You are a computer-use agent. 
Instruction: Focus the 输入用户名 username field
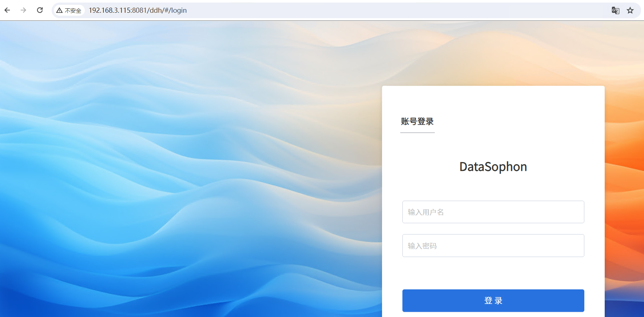(x=493, y=212)
